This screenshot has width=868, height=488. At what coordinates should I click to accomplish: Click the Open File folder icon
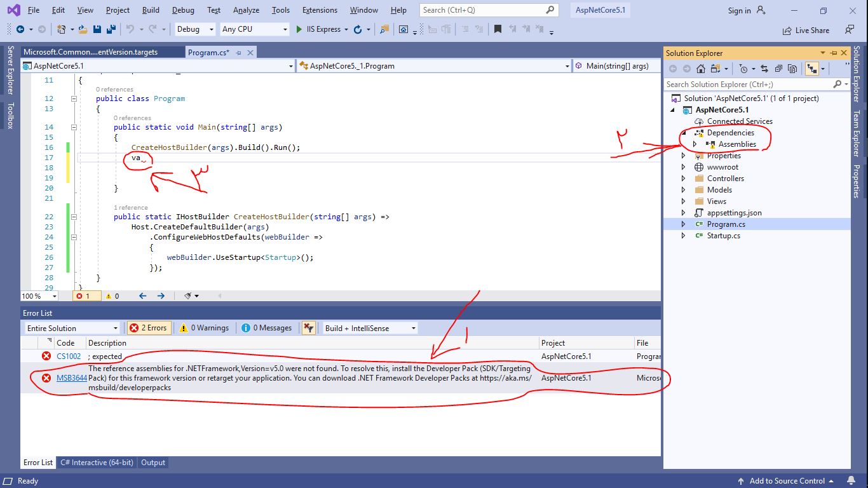83,29
